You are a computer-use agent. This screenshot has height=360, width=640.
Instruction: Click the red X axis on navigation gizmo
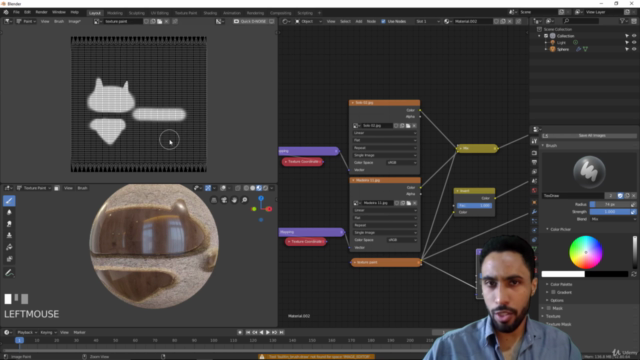269,209
